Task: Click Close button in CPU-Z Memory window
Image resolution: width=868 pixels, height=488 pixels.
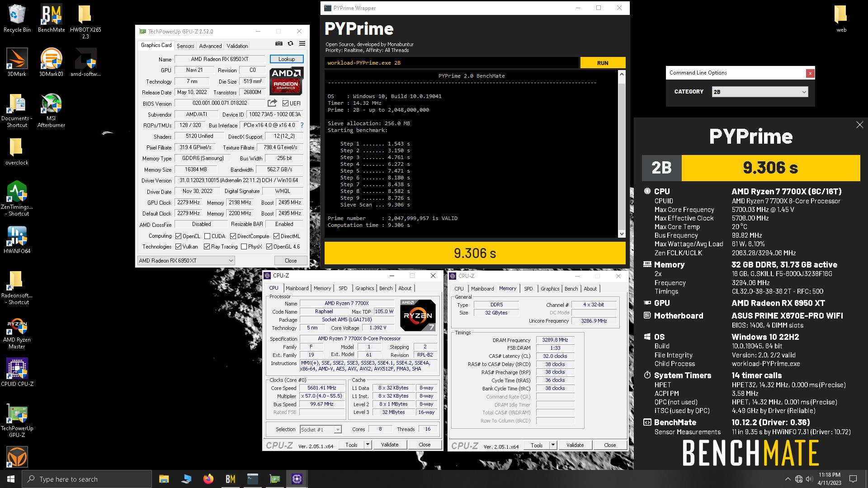Action: click(610, 445)
